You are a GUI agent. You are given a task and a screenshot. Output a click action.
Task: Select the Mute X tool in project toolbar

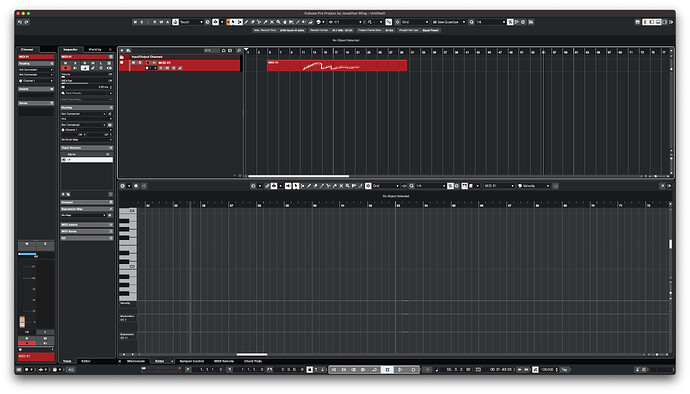[x=272, y=22]
